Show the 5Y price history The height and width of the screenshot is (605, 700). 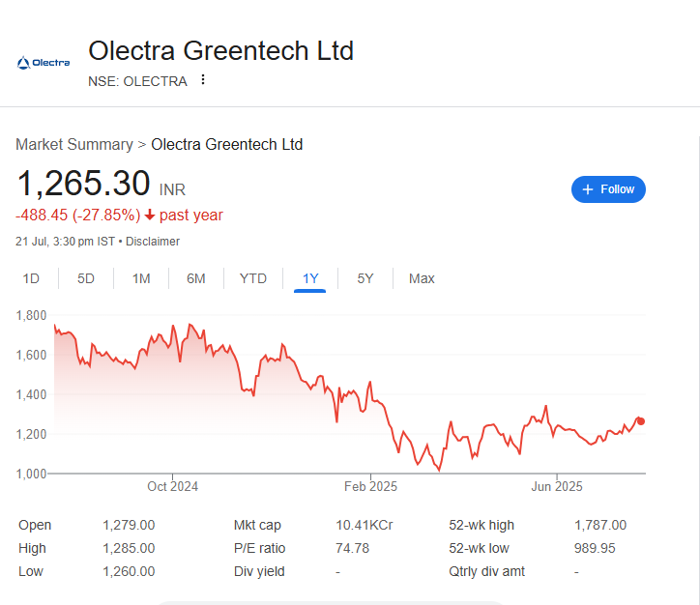click(365, 279)
